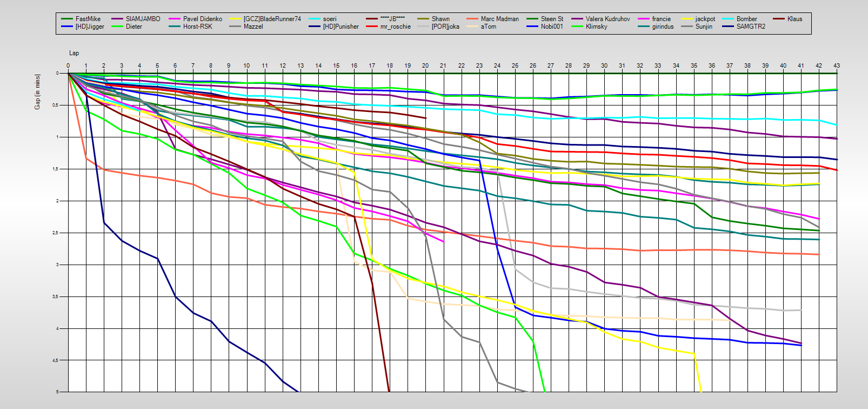Select mr_roschie in the legend

click(x=395, y=27)
